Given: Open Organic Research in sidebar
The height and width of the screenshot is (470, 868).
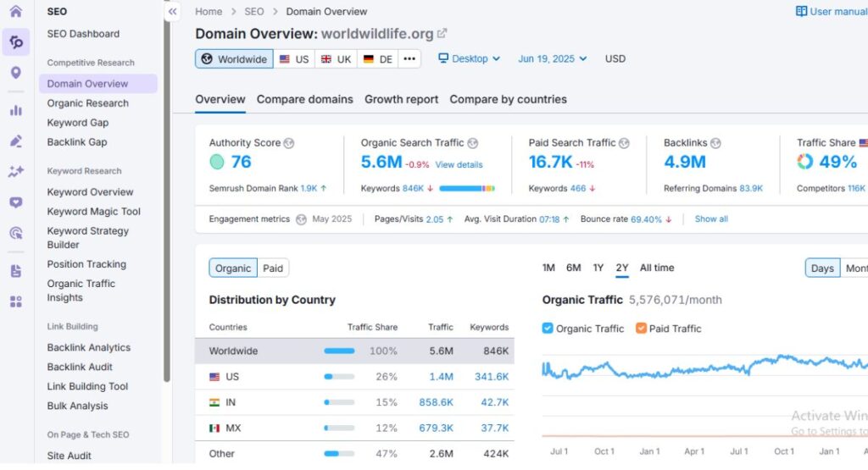Looking at the screenshot, I should click(x=88, y=103).
